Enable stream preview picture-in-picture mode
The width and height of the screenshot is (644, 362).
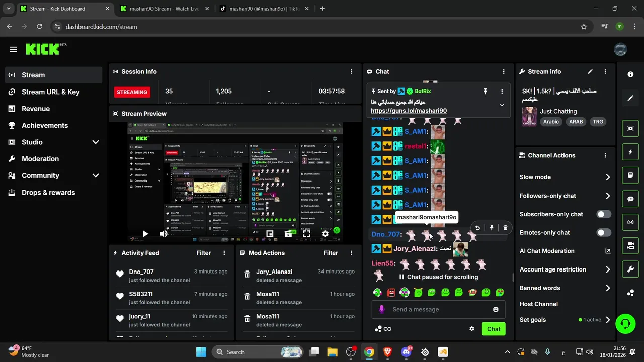270,233
